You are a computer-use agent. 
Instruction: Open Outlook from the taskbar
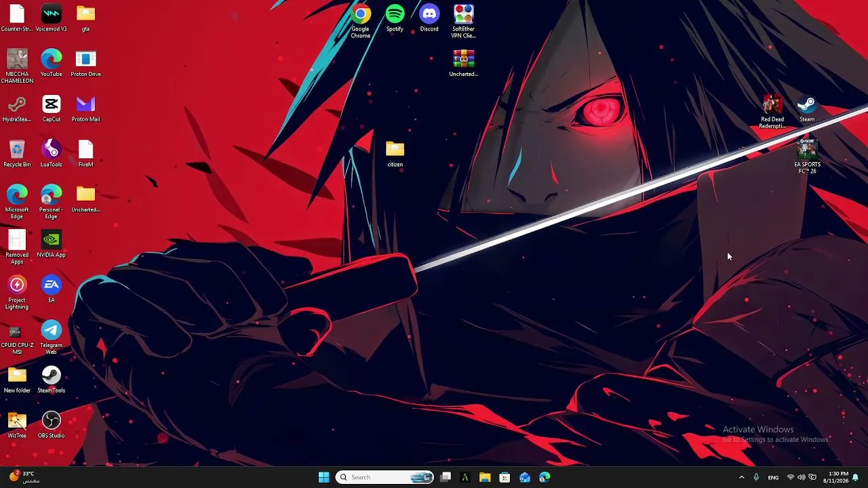pos(524,477)
